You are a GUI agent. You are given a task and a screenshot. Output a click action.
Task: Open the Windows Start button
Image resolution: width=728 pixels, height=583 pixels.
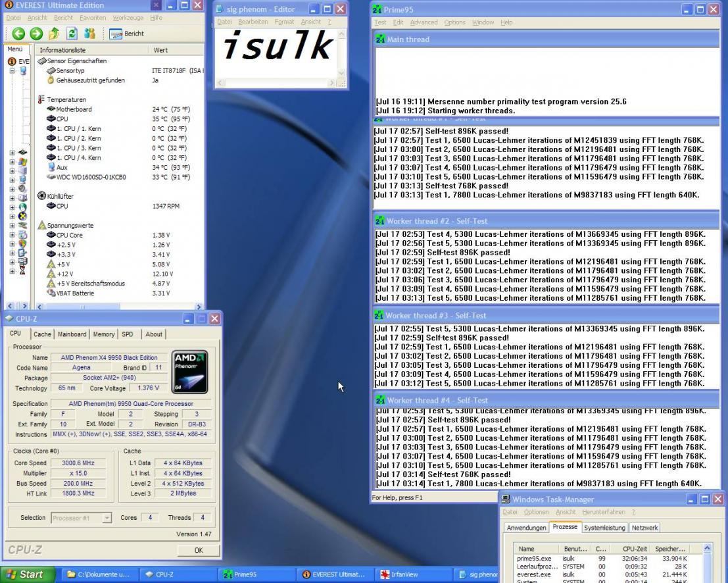point(27,574)
